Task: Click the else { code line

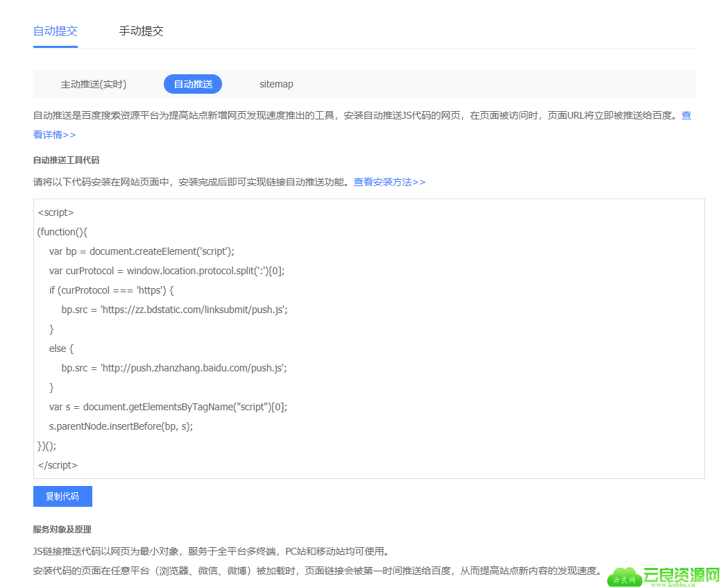Action: click(x=61, y=348)
